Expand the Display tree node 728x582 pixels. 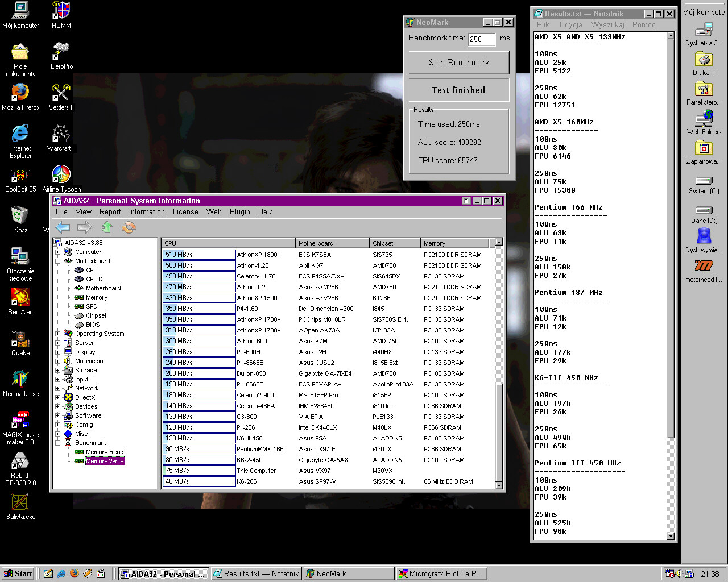coord(57,352)
